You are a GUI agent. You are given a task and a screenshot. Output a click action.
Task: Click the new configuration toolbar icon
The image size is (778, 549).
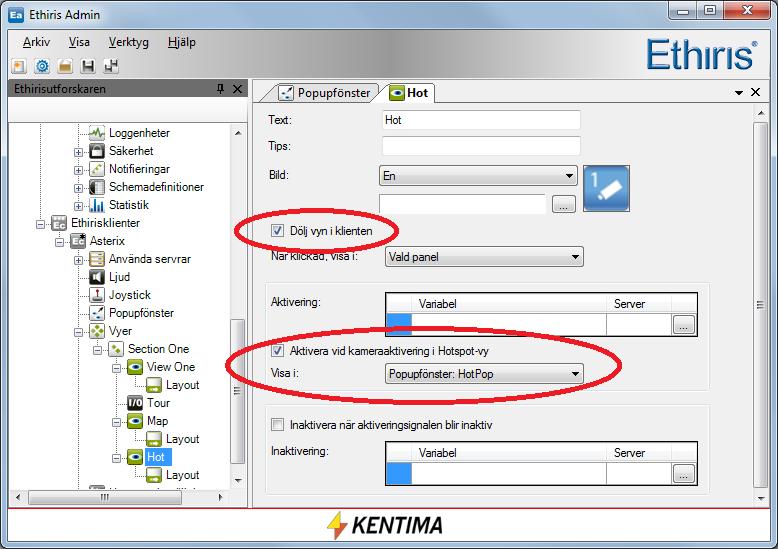click(18, 66)
